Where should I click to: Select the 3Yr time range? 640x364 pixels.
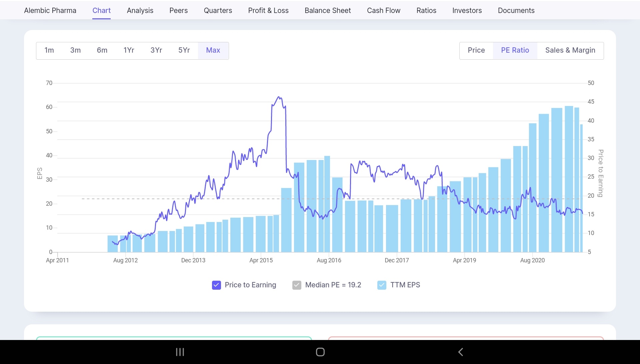pos(156,50)
